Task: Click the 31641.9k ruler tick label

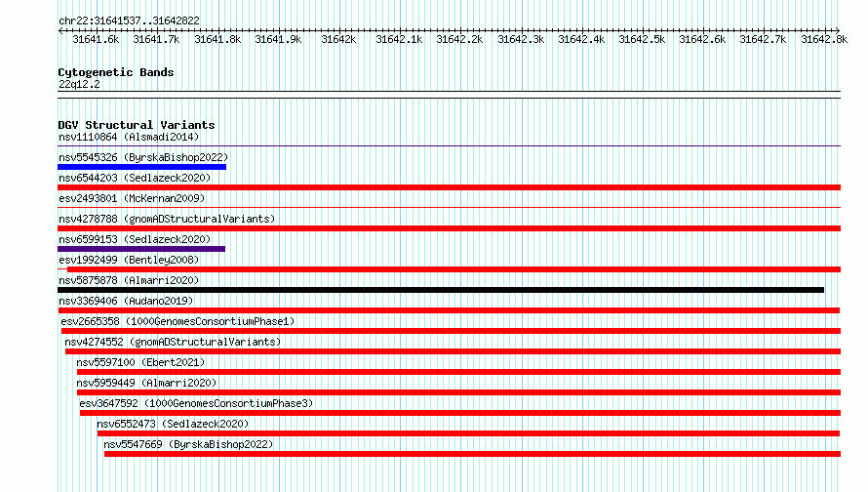Action: (x=278, y=39)
